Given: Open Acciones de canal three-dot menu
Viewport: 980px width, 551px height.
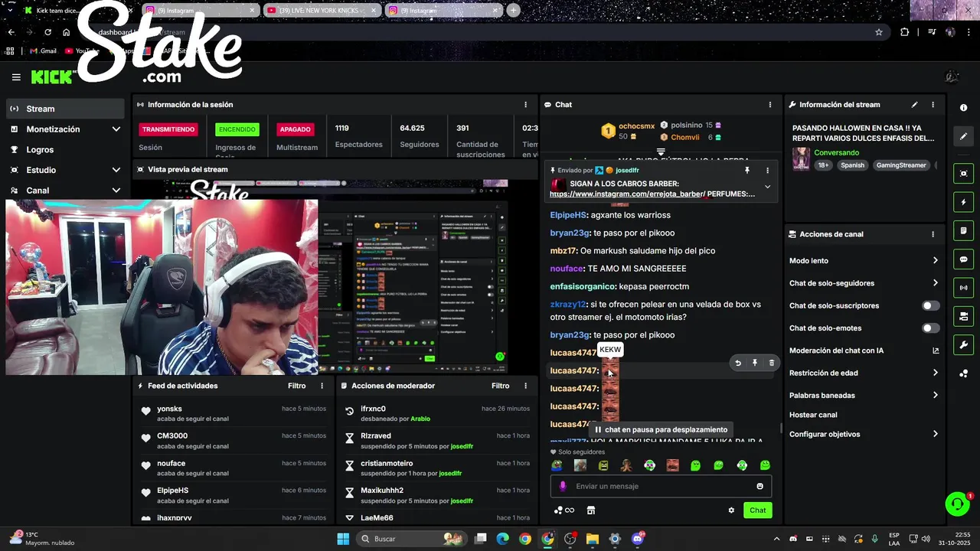Looking at the screenshot, I should 933,234.
